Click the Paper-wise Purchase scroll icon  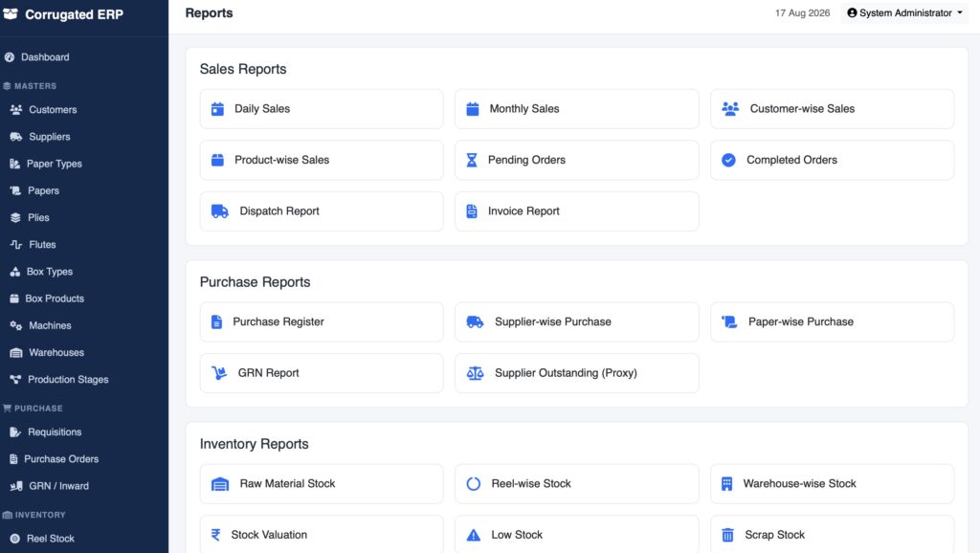coord(729,321)
